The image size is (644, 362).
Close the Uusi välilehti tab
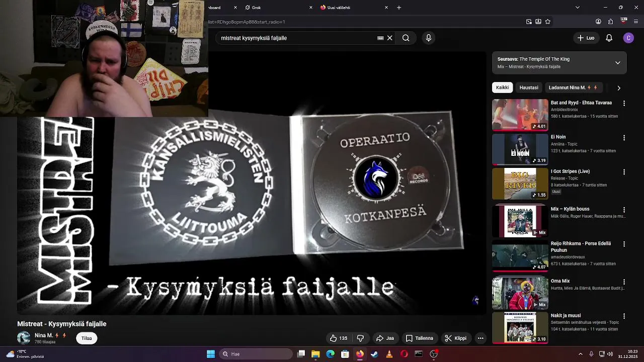[386, 8]
